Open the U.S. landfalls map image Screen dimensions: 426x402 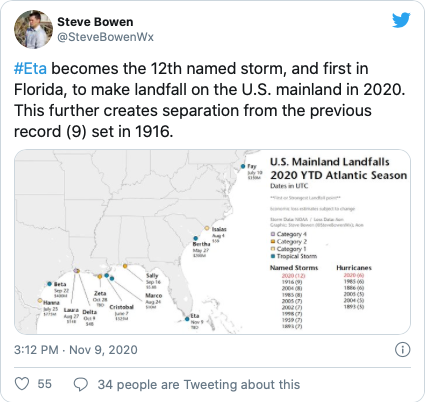[212, 242]
